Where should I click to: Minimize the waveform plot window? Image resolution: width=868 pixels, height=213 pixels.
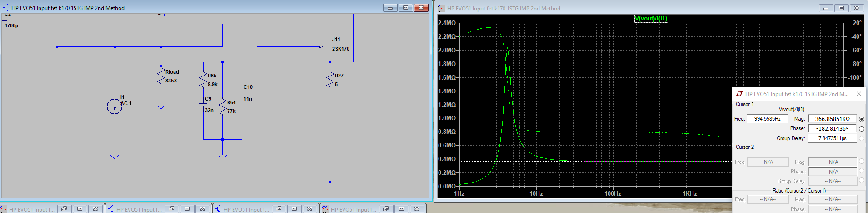[x=826, y=8]
